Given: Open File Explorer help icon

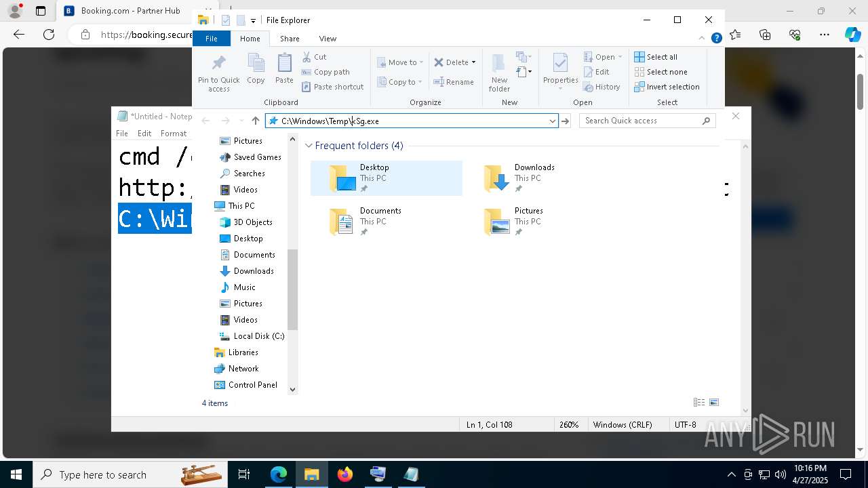Looking at the screenshot, I should pyautogui.click(x=716, y=39).
